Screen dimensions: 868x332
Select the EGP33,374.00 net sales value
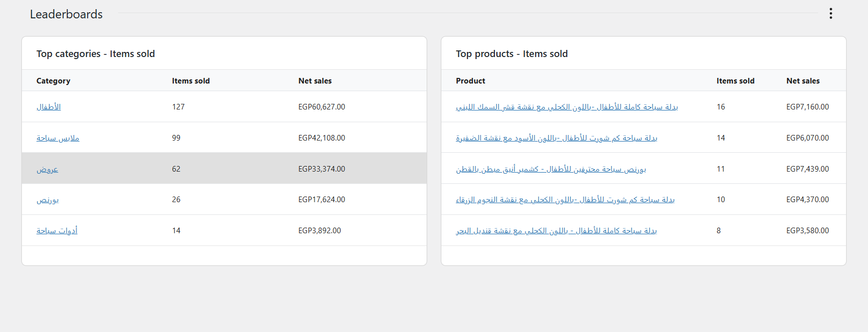322,169
